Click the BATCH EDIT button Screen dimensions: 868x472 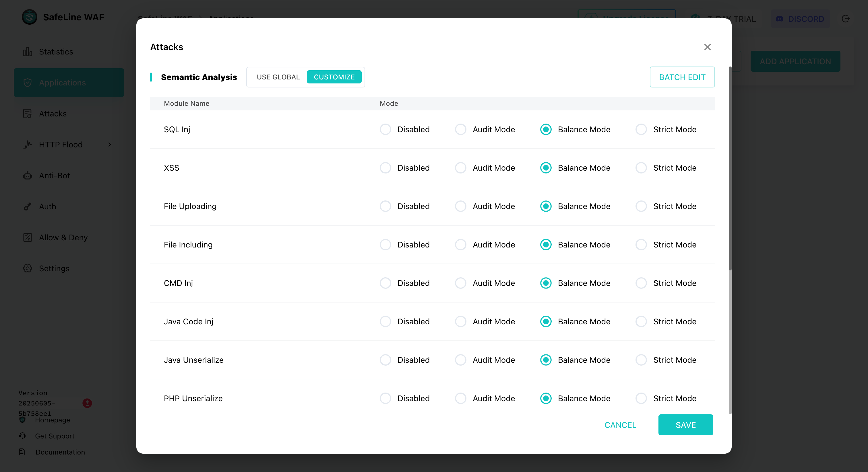pyautogui.click(x=682, y=77)
